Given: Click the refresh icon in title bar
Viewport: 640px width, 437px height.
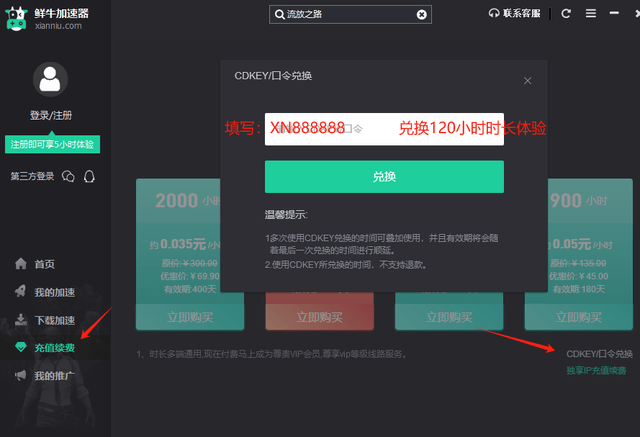Looking at the screenshot, I should pos(566,14).
